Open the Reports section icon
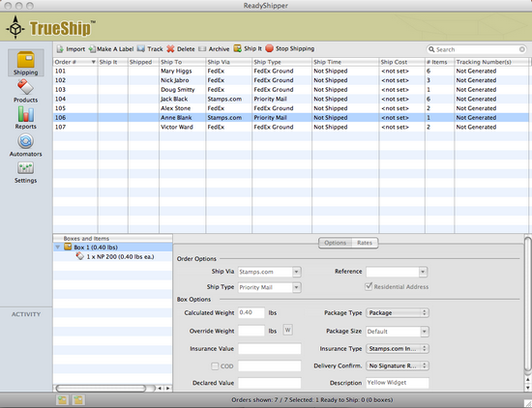Viewport: 532px width, 408px height. tap(26, 114)
